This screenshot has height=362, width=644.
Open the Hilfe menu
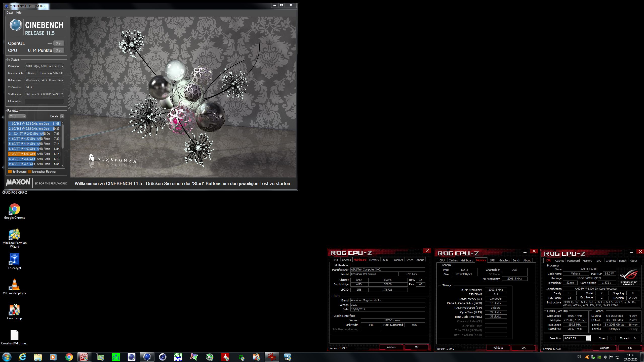click(19, 13)
